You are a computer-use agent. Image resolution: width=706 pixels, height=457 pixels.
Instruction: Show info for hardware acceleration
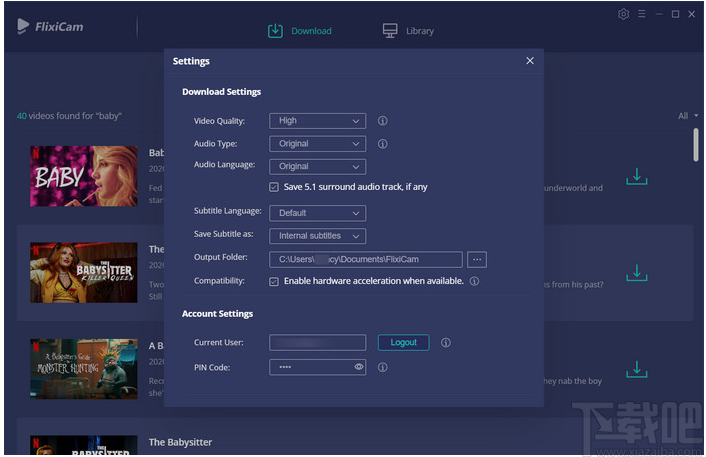(x=474, y=281)
